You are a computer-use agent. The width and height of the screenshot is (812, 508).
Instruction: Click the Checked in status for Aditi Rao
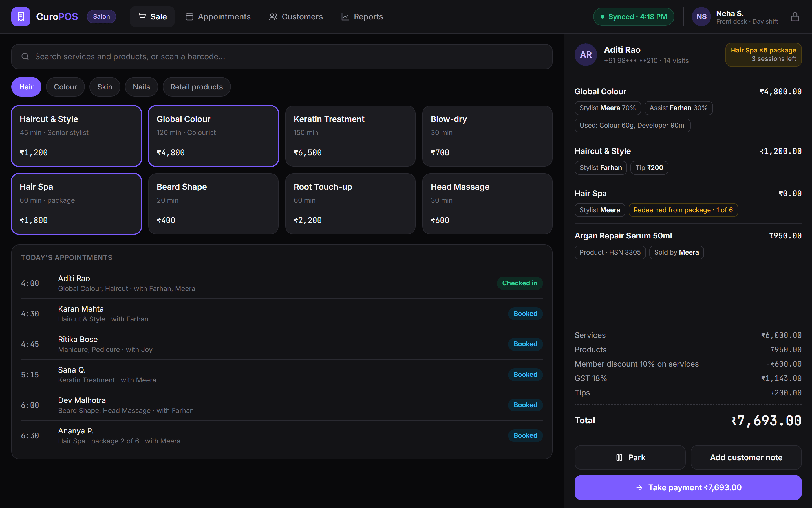click(519, 283)
